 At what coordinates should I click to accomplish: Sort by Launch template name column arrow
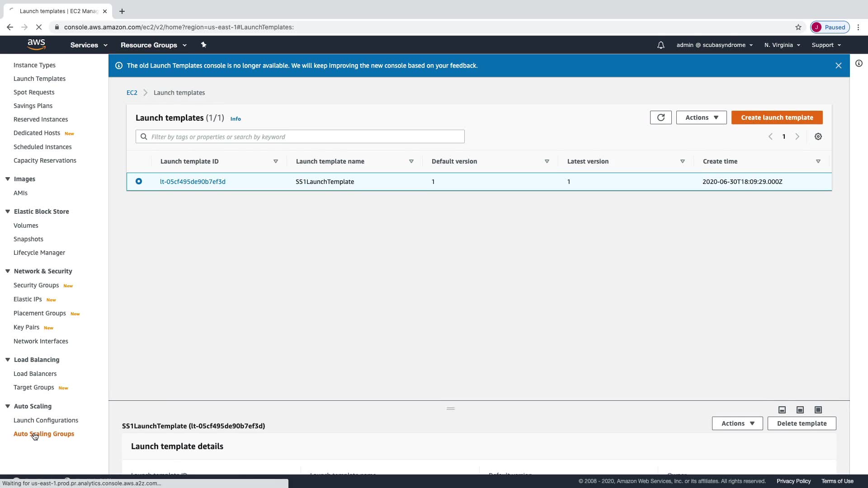click(411, 161)
